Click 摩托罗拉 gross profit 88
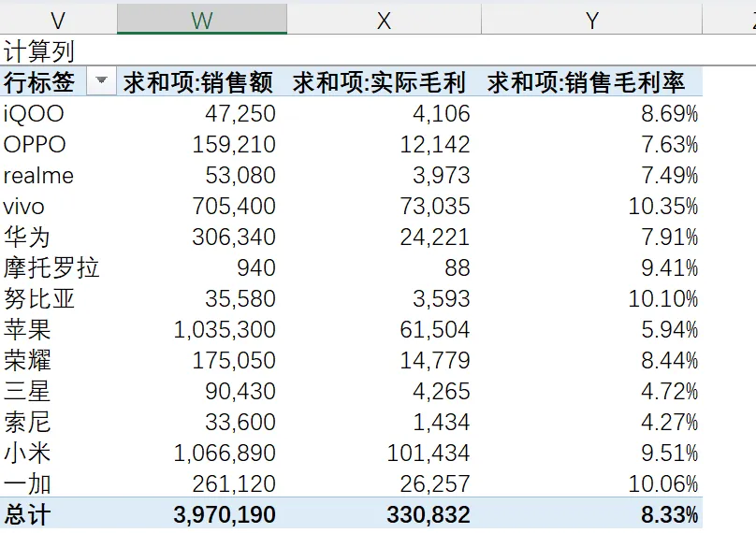Image resolution: width=756 pixels, height=533 pixels. point(458,268)
